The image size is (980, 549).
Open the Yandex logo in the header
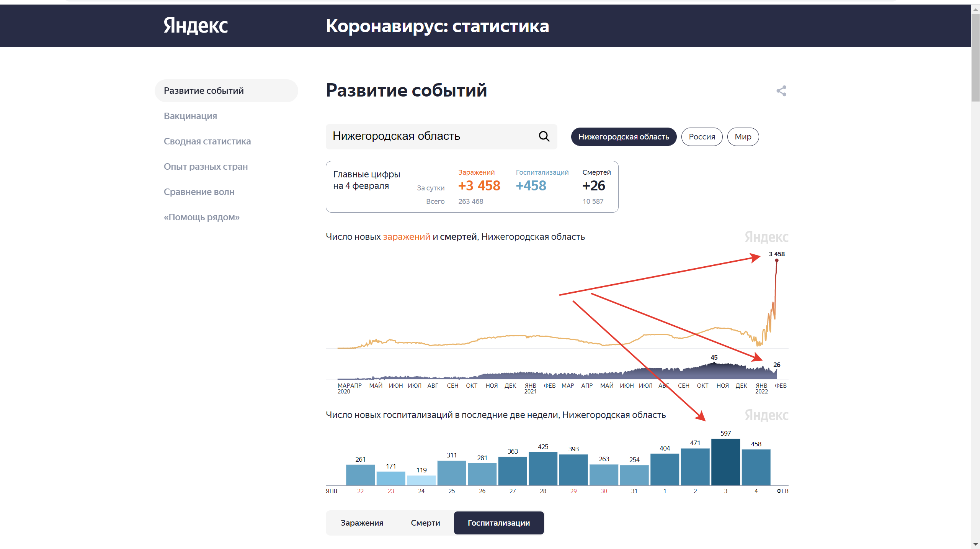(196, 26)
